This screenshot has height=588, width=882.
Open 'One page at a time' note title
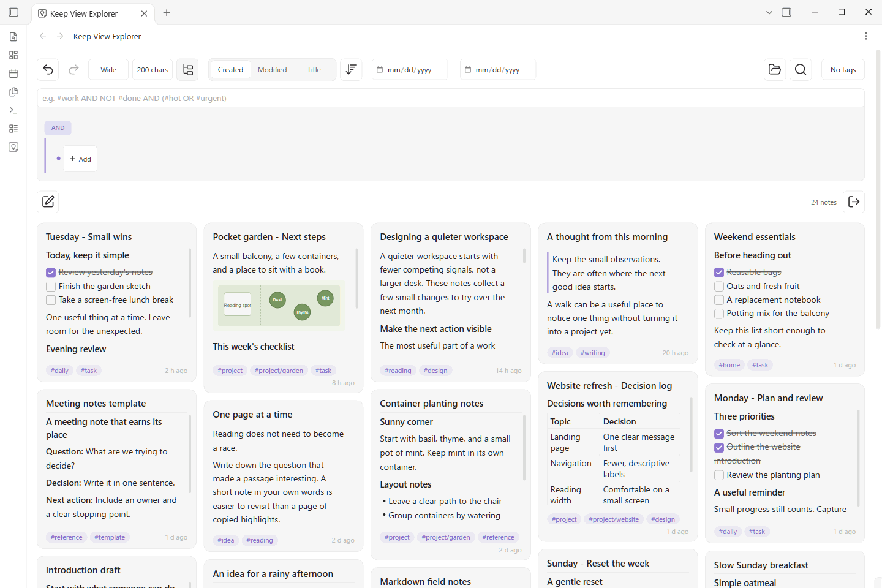tap(252, 415)
